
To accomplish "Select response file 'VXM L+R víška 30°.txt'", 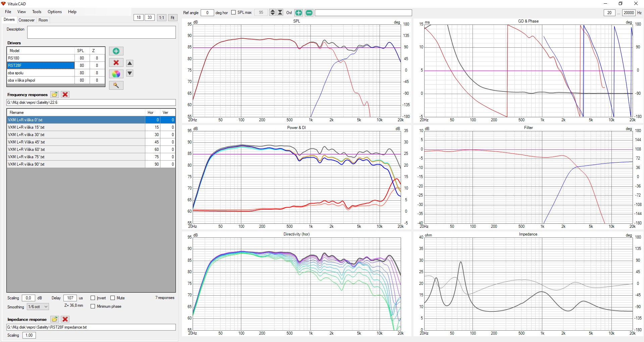I will click(91, 135).
